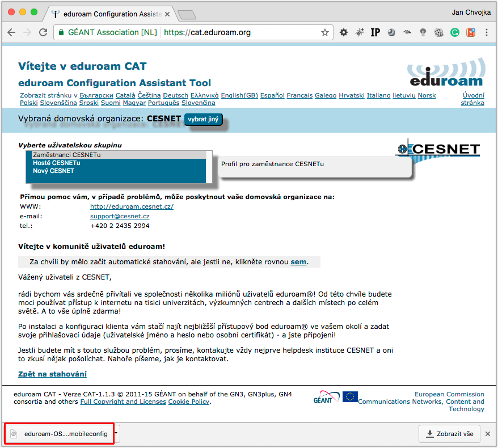Click the browser forward arrow
498x448 pixels.
pyautogui.click(x=27, y=32)
